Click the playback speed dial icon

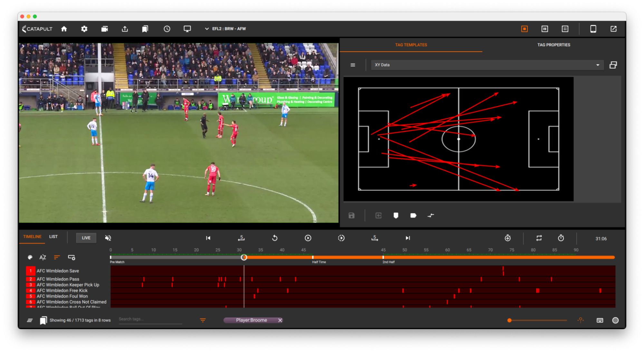point(341,238)
